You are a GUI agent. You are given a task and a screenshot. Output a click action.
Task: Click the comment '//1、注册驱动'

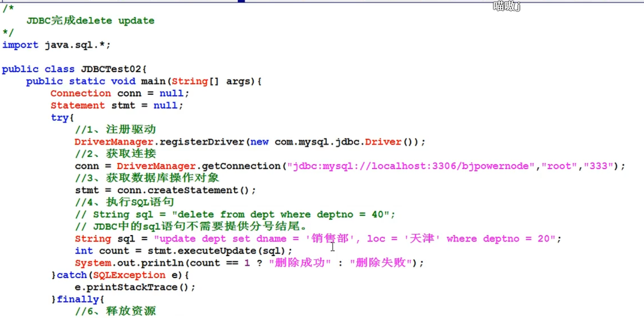coord(115,129)
